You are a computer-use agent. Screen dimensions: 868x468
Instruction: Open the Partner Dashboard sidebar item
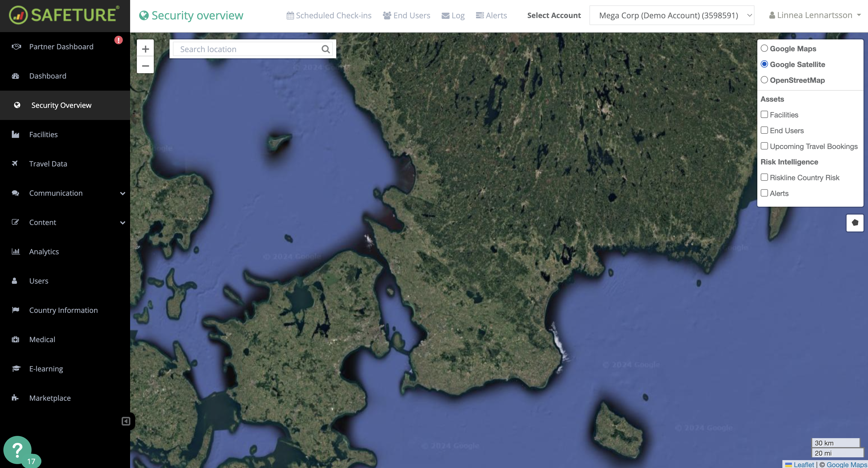click(61, 46)
